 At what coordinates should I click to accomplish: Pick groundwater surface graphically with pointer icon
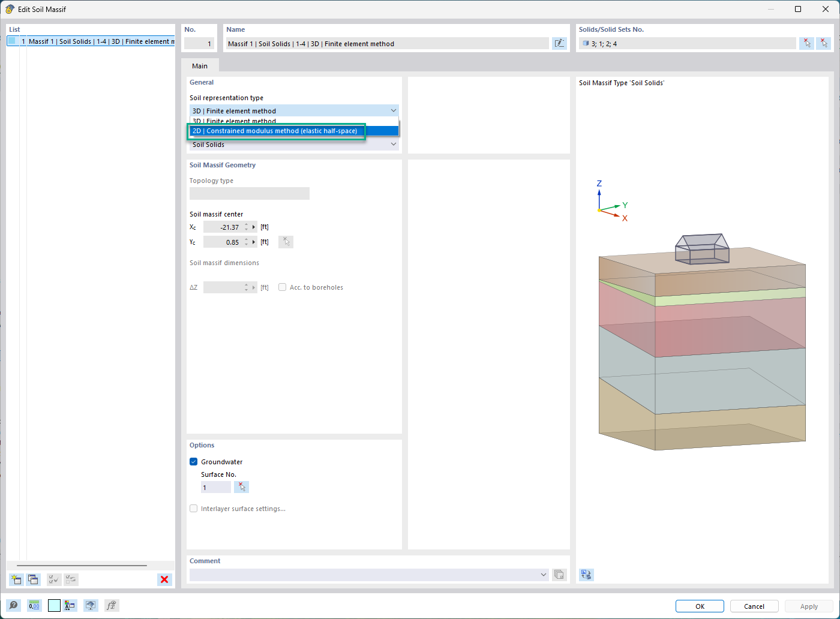242,486
